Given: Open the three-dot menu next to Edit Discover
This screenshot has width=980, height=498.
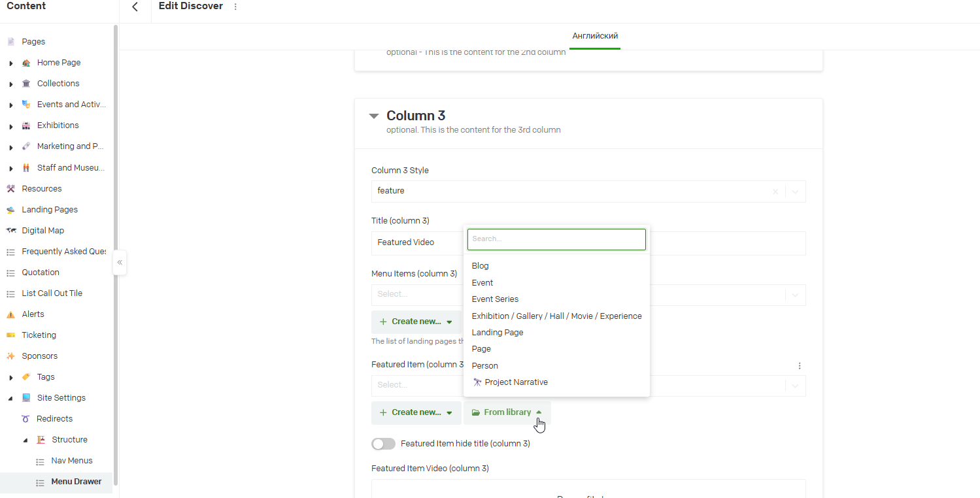Looking at the screenshot, I should [235, 7].
